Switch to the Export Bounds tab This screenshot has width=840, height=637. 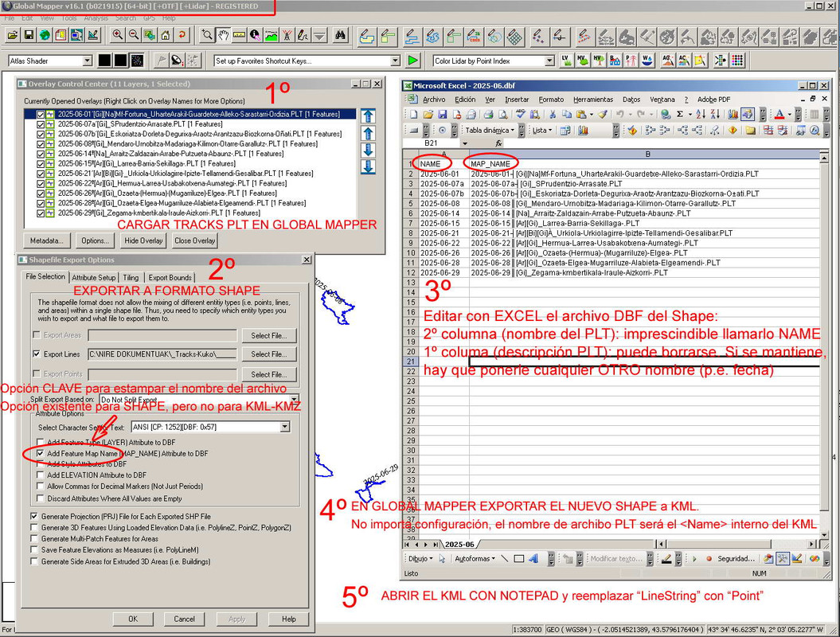click(x=170, y=278)
